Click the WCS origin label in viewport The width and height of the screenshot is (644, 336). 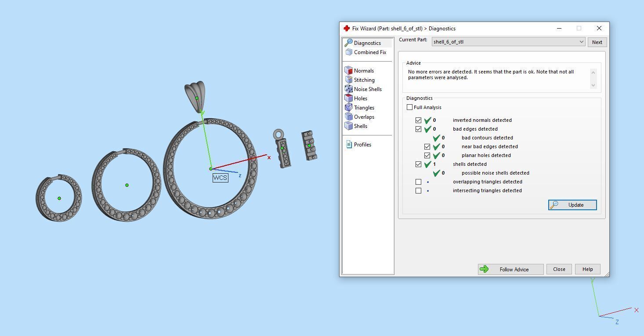click(x=220, y=178)
